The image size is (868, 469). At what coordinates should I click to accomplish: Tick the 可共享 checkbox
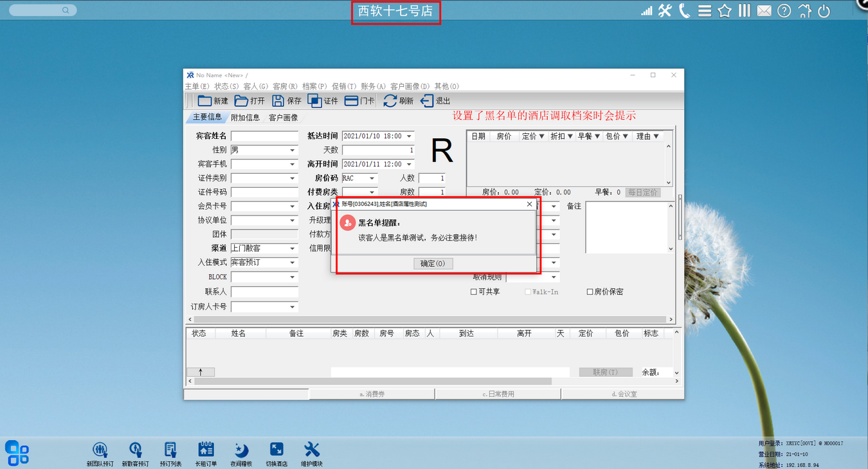tap(474, 292)
